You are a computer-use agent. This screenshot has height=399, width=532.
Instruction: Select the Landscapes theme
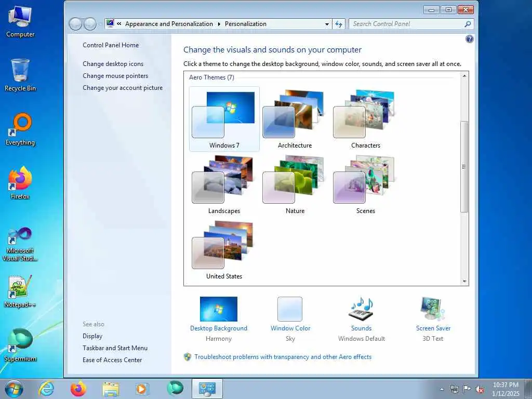[224, 184]
